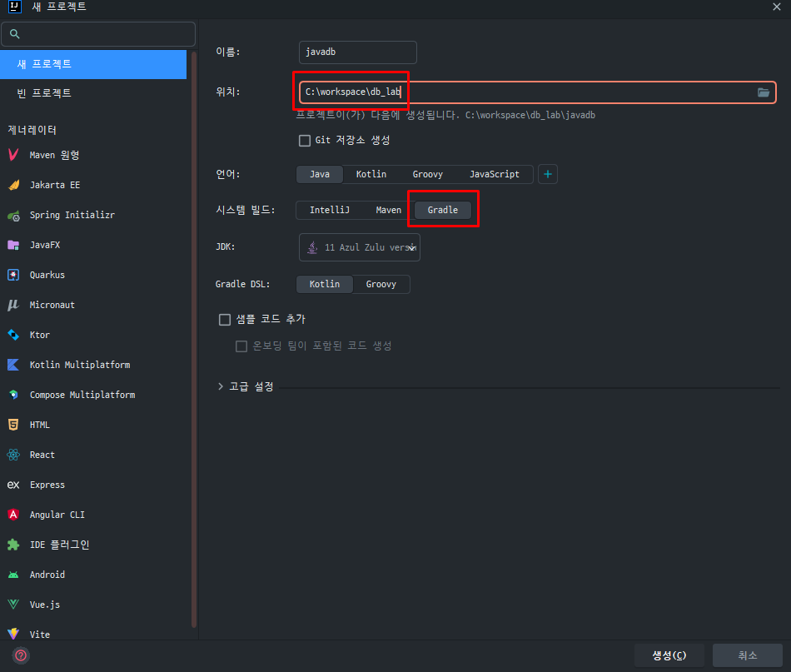791x672 pixels.
Task: Click the Jakarta EE generator icon
Action: tap(13, 185)
